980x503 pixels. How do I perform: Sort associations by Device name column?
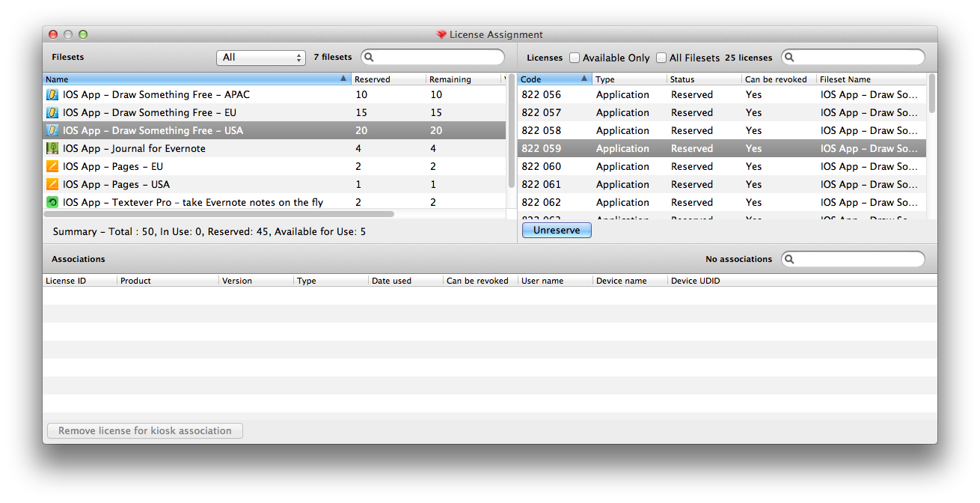tap(630, 281)
